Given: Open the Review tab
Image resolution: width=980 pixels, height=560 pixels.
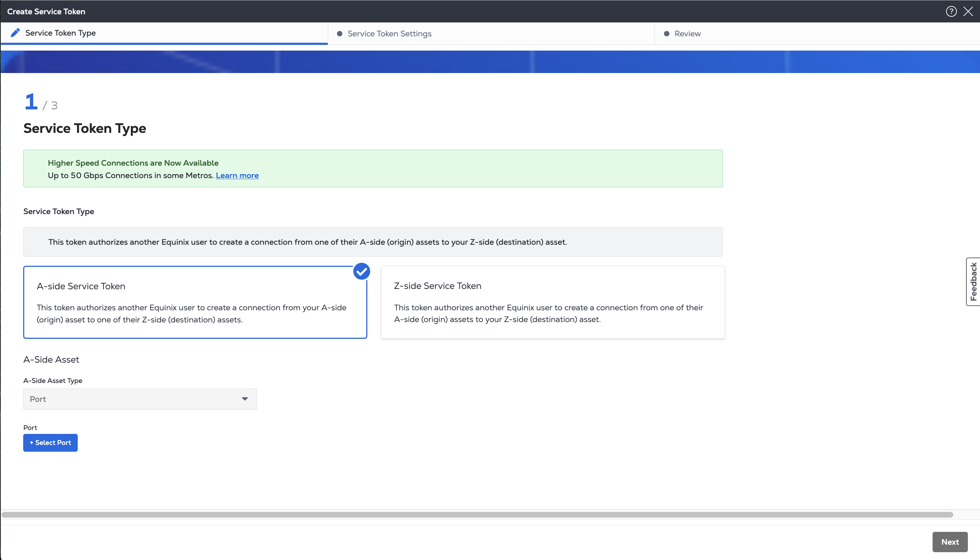Looking at the screenshot, I should pyautogui.click(x=688, y=34).
